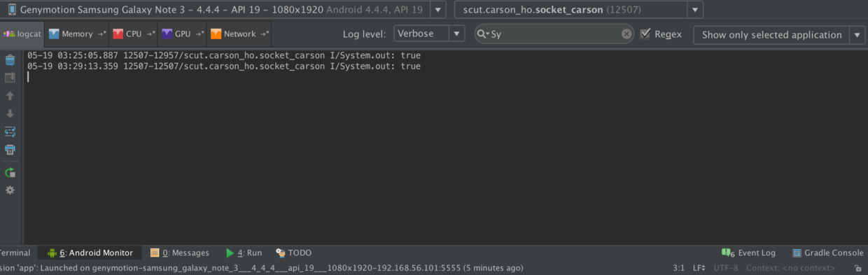Open the Terminal tool window
868x275 pixels.
[x=15, y=253]
